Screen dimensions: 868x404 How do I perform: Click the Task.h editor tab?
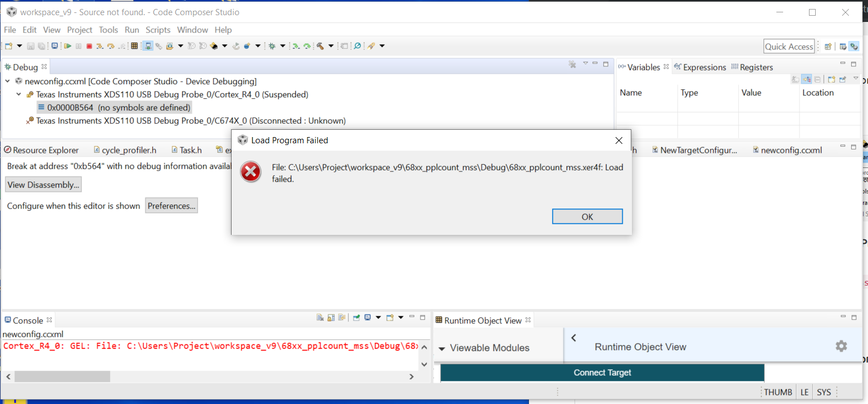tap(186, 150)
